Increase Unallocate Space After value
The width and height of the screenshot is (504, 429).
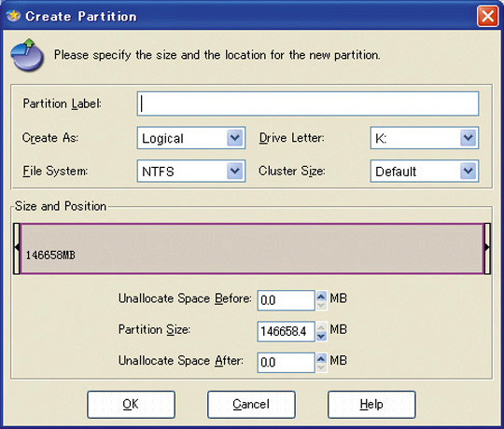pos(321,358)
